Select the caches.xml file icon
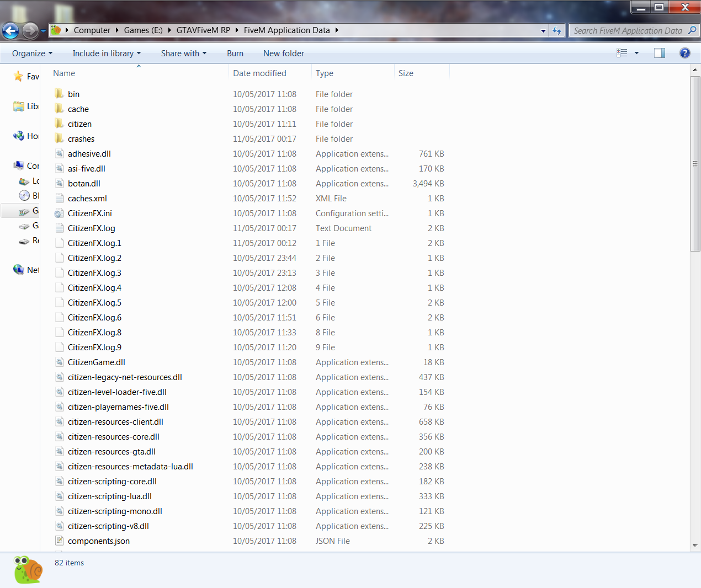 59,198
